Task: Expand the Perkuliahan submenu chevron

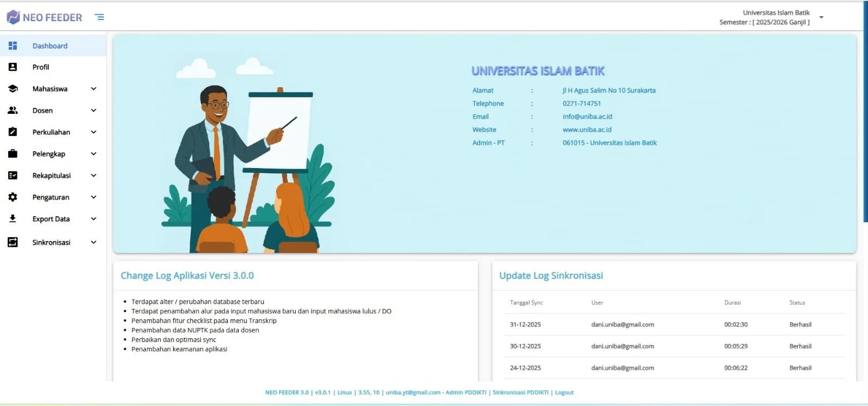Action: pyautogui.click(x=94, y=132)
